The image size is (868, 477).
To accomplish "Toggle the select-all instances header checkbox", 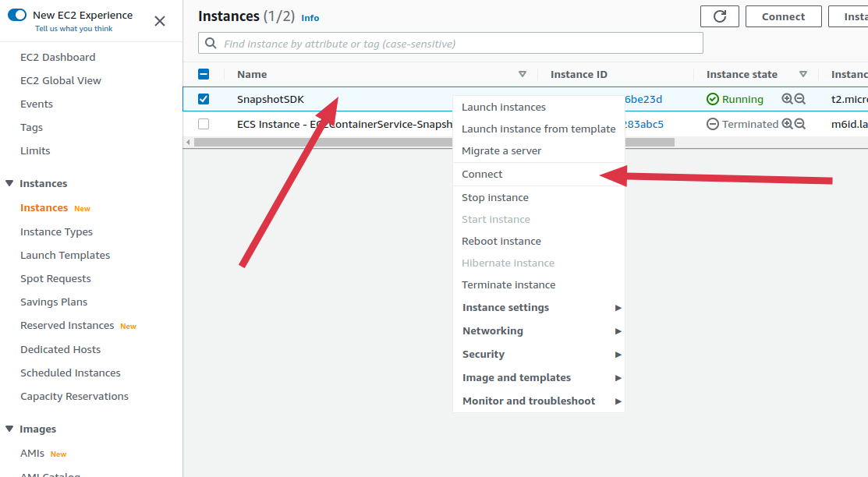I will pos(204,74).
